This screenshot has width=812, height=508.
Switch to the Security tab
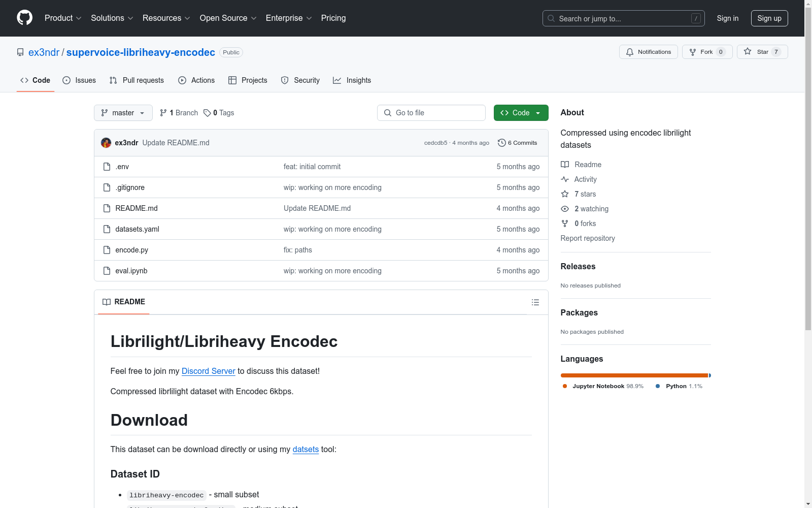300,80
